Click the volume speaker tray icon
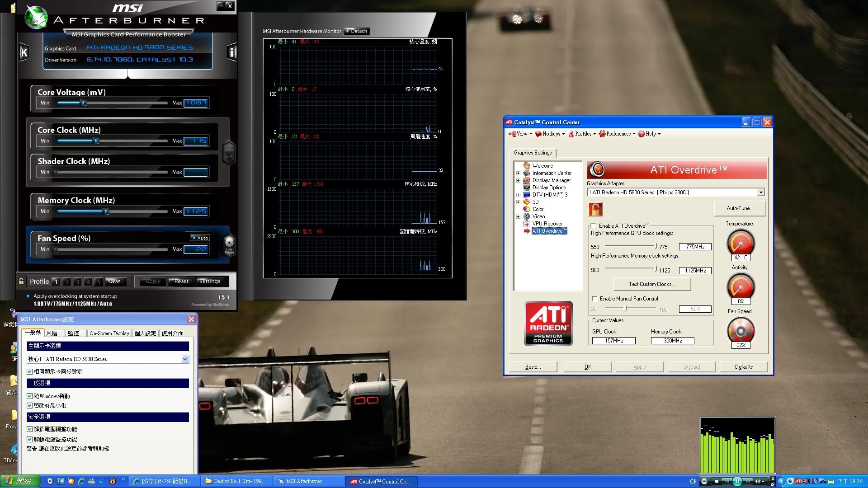This screenshot has width=868, height=488. point(806,481)
